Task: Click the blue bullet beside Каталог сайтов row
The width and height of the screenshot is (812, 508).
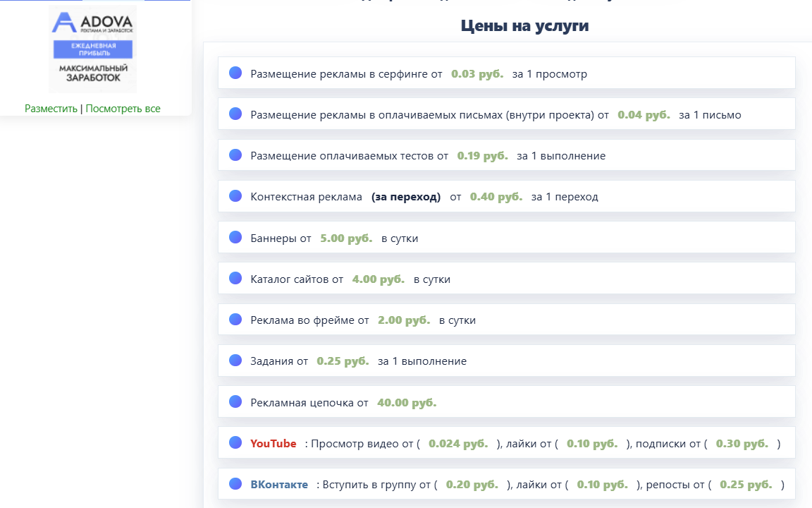Action: pyautogui.click(x=236, y=278)
